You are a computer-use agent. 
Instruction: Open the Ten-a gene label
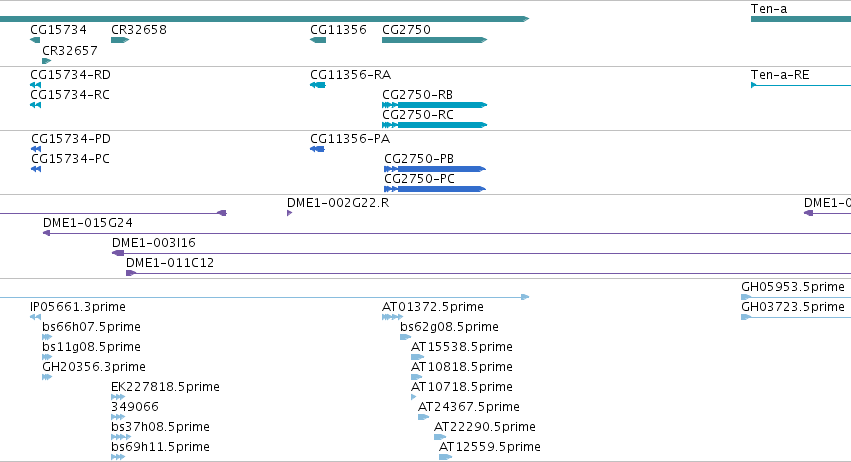pos(769,9)
